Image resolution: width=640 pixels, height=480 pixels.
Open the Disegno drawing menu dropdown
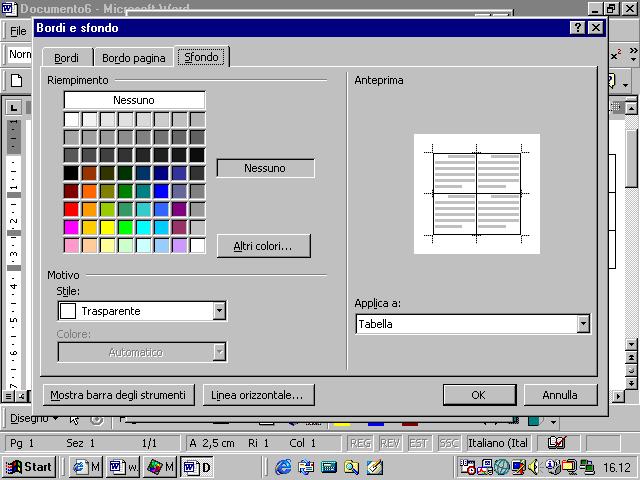pos(34,418)
